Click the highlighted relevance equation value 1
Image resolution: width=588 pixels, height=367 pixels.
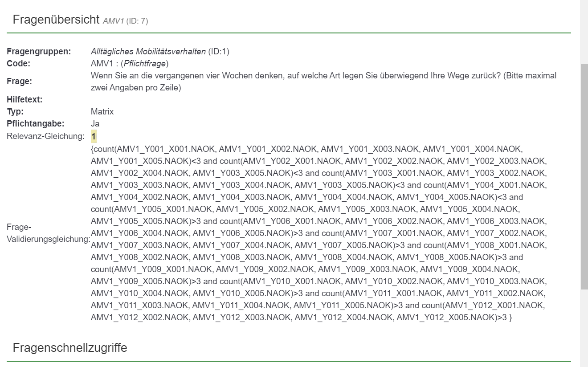click(94, 136)
